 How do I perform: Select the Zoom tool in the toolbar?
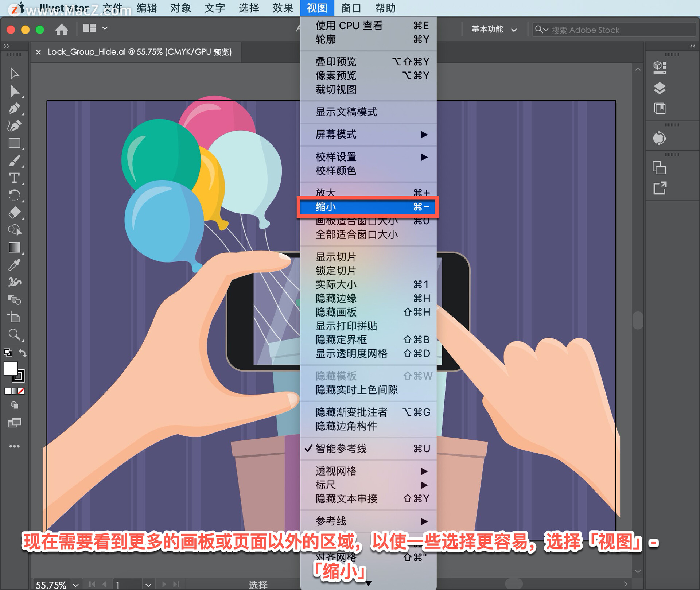click(15, 334)
